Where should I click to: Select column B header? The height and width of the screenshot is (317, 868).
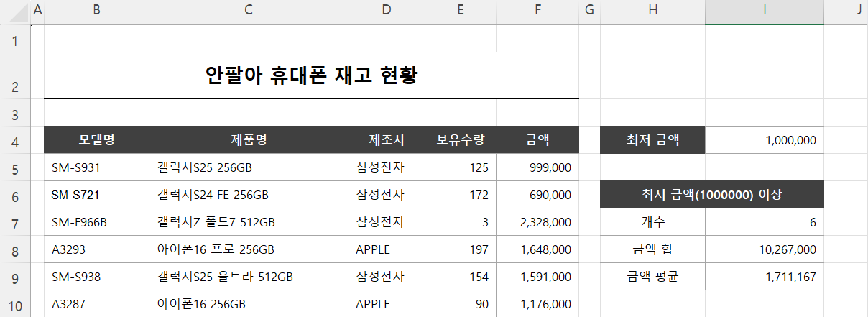(x=96, y=12)
